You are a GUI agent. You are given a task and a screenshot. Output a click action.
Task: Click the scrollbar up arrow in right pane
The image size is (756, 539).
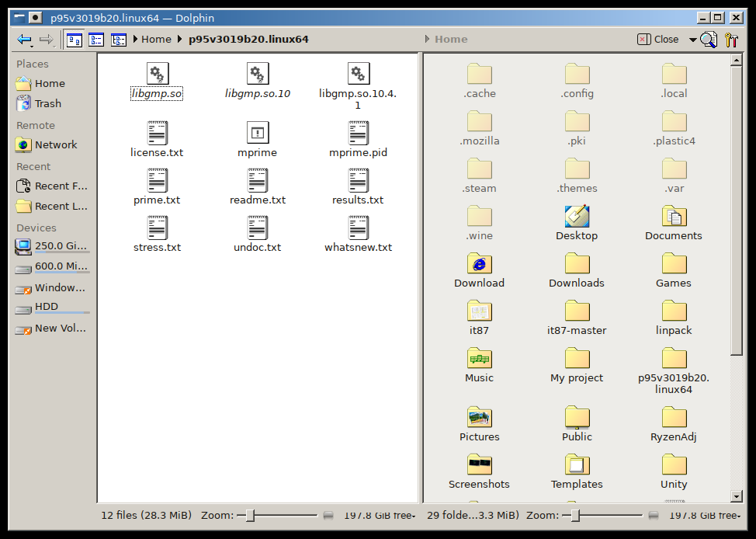tap(737, 61)
